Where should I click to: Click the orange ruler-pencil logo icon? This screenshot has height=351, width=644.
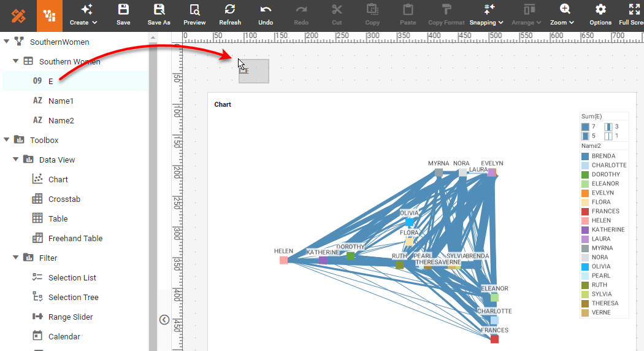pyautogui.click(x=18, y=15)
